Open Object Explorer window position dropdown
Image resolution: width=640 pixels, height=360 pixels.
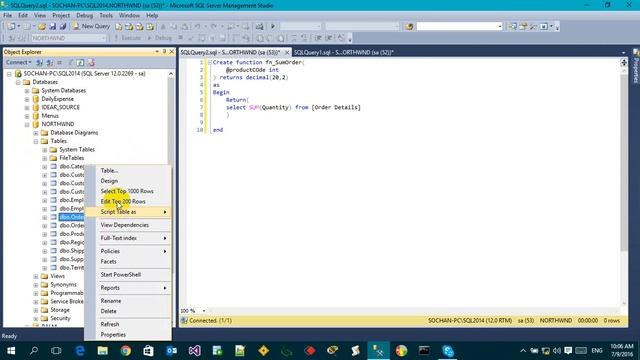click(157, 52)
